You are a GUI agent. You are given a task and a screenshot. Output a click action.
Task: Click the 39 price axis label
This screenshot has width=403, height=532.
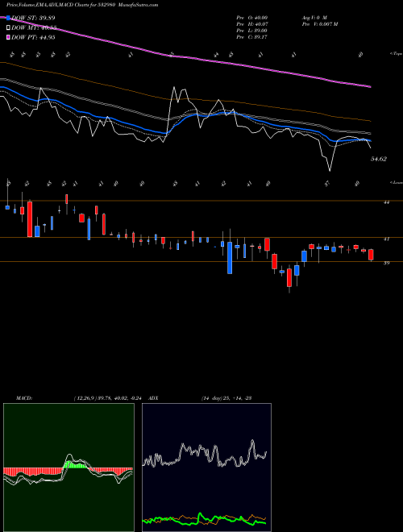(386, 263)
